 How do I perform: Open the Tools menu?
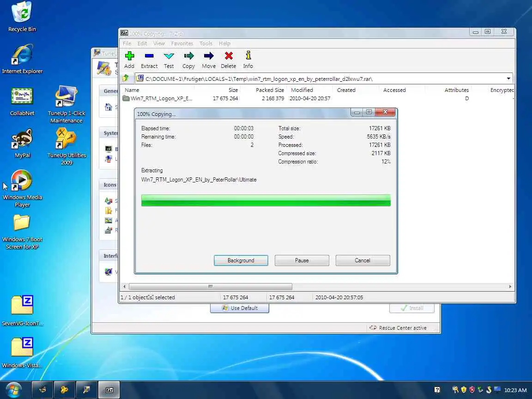[x=206, y=43]
